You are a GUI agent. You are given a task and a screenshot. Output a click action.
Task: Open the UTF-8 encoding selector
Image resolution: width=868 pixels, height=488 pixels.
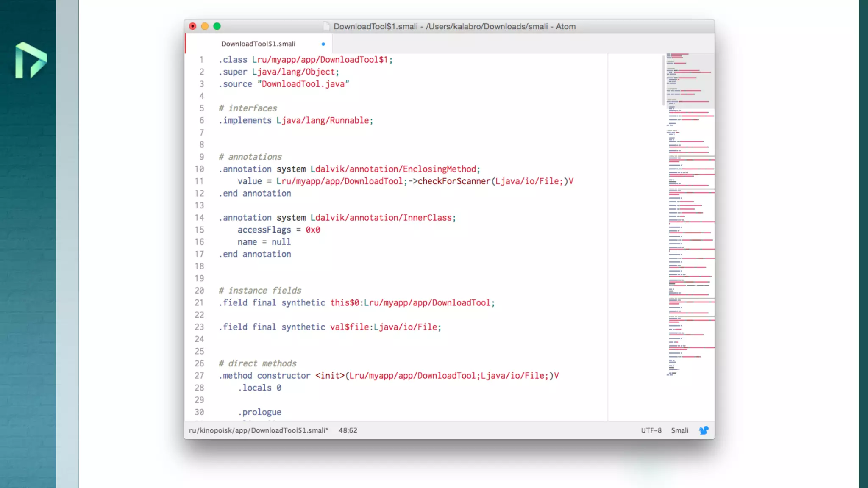pos(651,430)
